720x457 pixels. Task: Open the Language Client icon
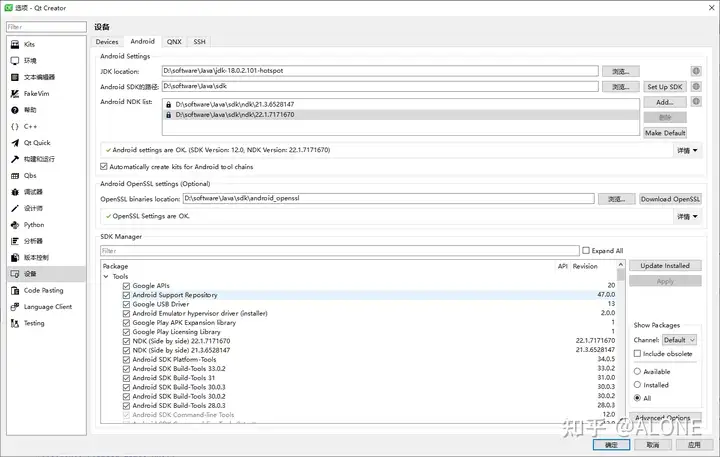(15, 307)
